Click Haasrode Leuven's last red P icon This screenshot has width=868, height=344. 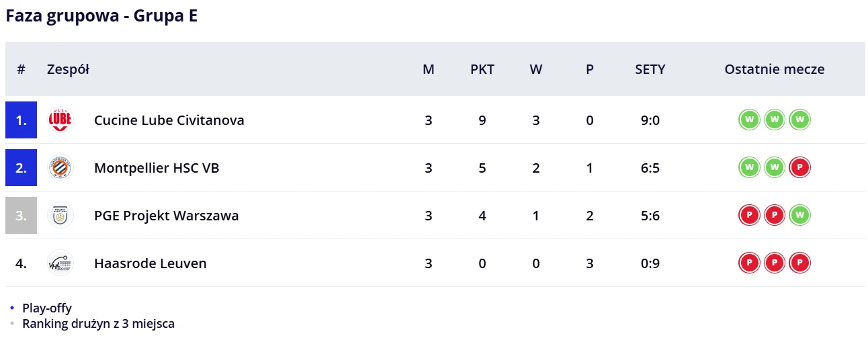pyautogui.click(x=800, y=263)
